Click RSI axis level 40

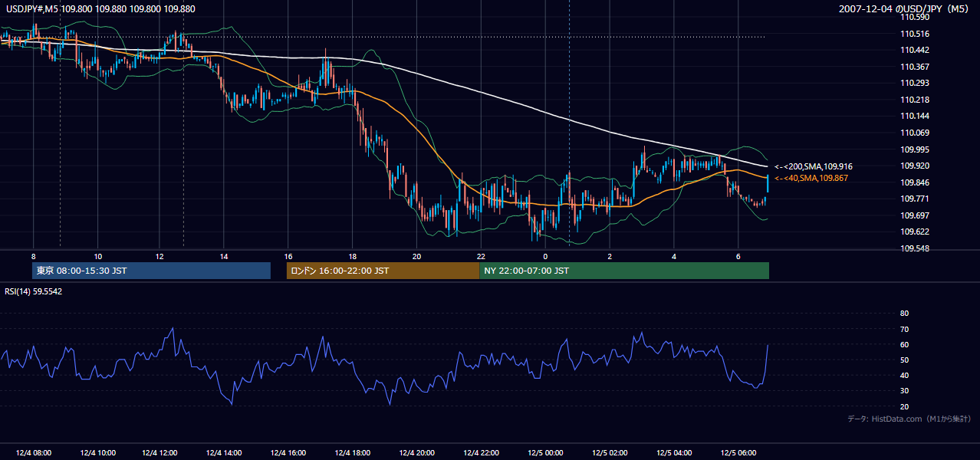click(x=905, y=375)
